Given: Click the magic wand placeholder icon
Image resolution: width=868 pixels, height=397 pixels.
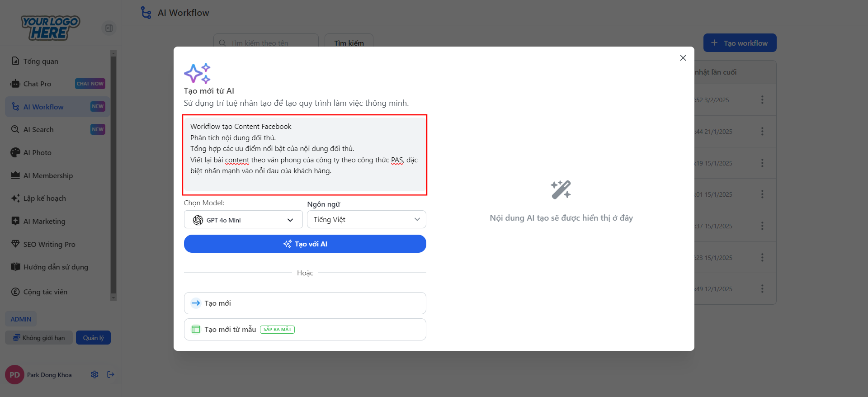Looking at the screenshot, I should (561, 190).
